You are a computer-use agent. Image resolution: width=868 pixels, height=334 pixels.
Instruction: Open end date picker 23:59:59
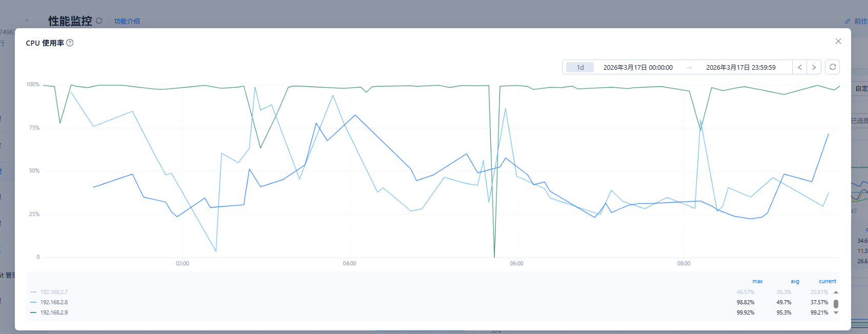pos(740,67)
